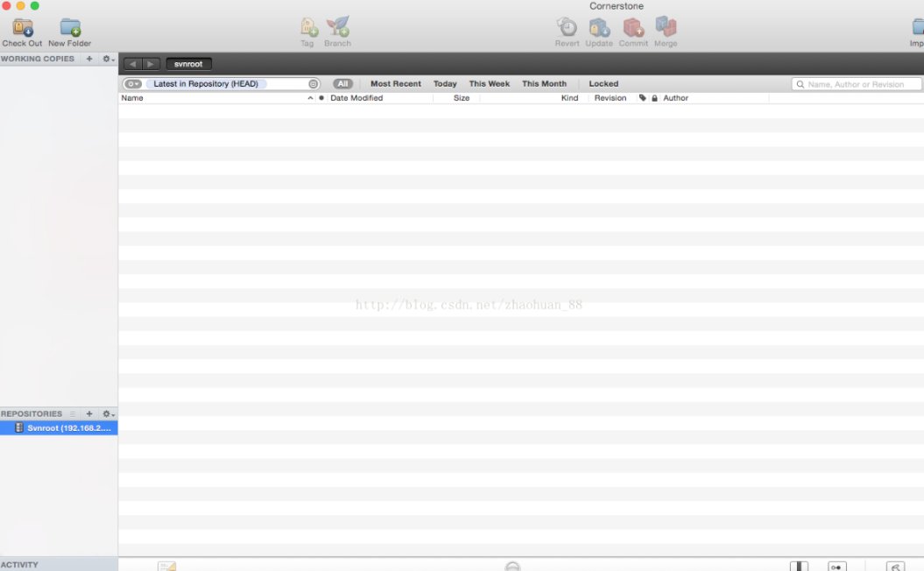Click the Repositories list reorder icon
924x571 pixels.
(x=73, y=413)
